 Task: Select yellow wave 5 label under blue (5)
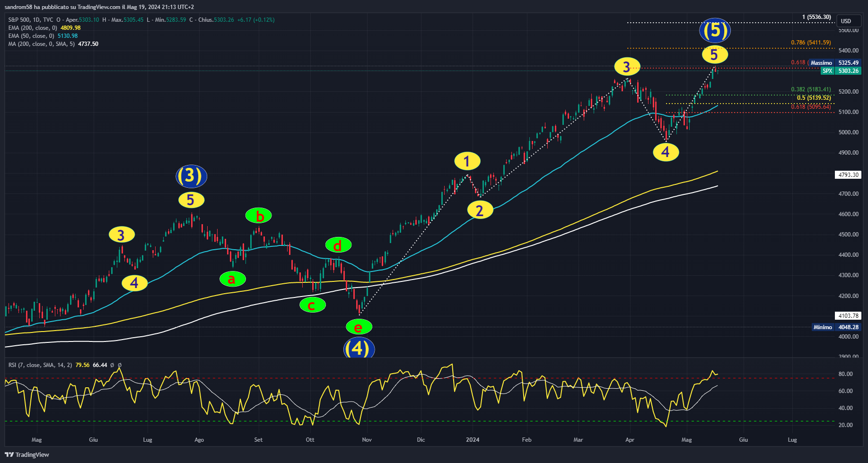pyautogui.click(x=715, y=55)
